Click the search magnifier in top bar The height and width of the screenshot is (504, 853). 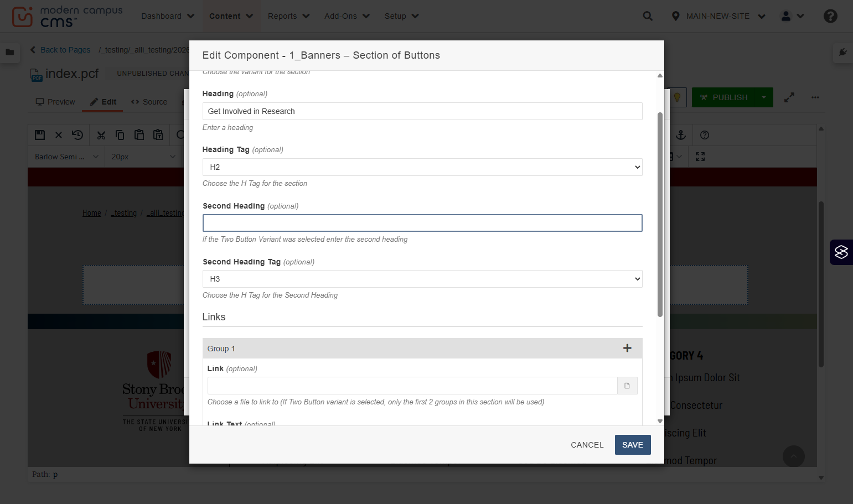(x=648, y=16)
